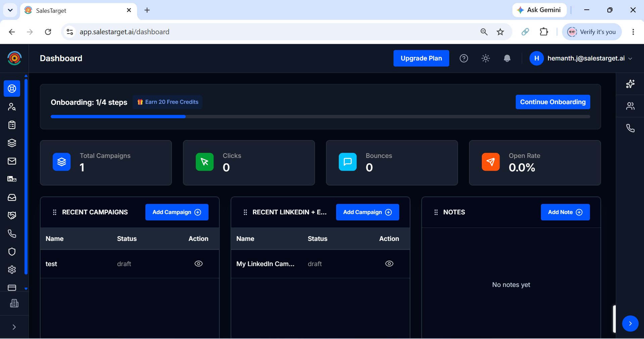Toggle the light/dark theme sun icon
This screenshot has width=644, height=339.
[486, 58]
